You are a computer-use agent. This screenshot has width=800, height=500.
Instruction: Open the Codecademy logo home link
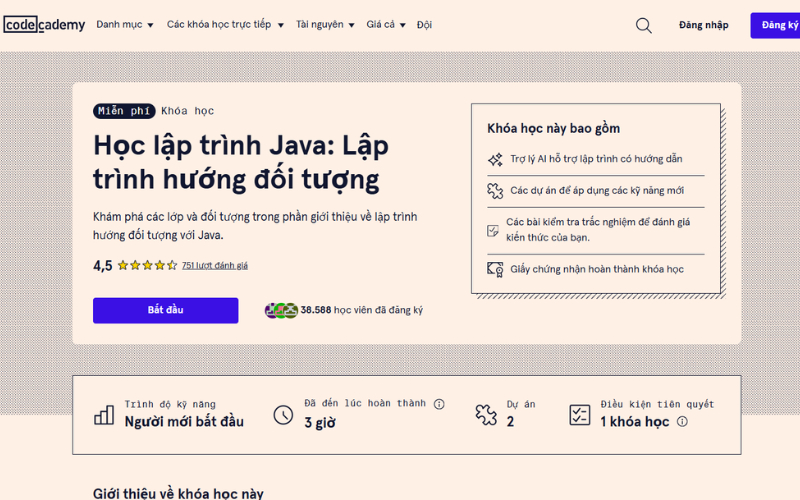[44, 24]
